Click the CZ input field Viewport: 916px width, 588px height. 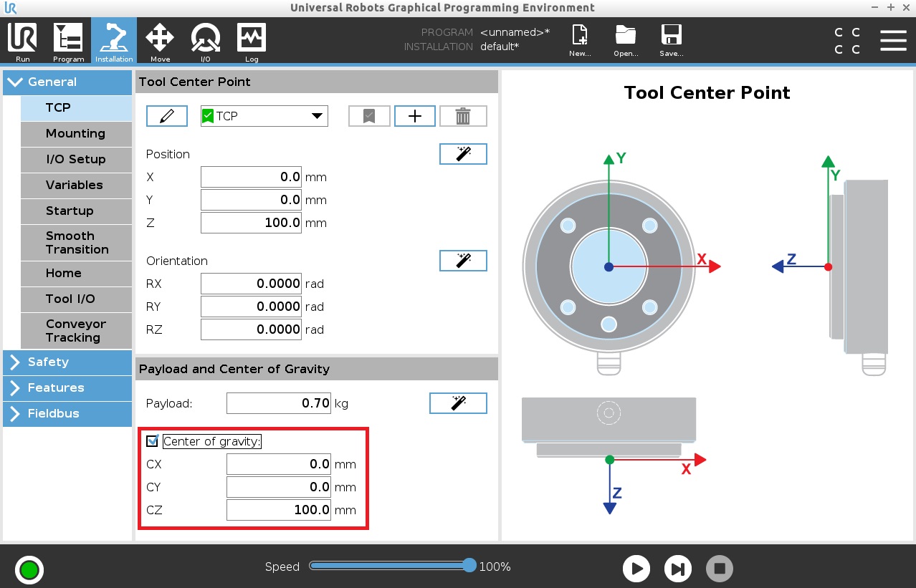279,510
